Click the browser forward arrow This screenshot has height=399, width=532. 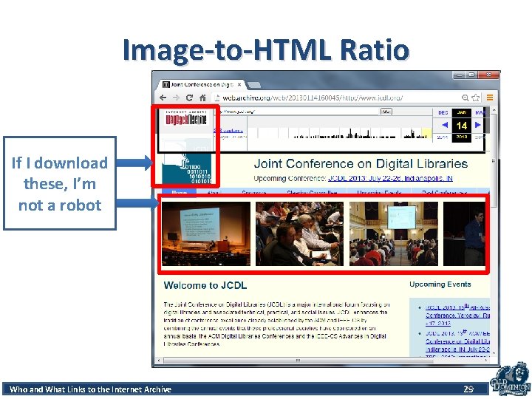click(176, 98)
